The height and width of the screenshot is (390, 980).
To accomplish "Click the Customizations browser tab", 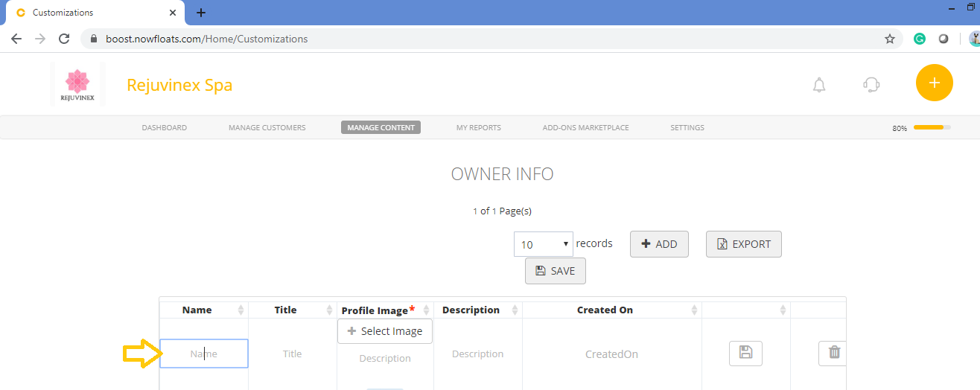I will point(95,13).
